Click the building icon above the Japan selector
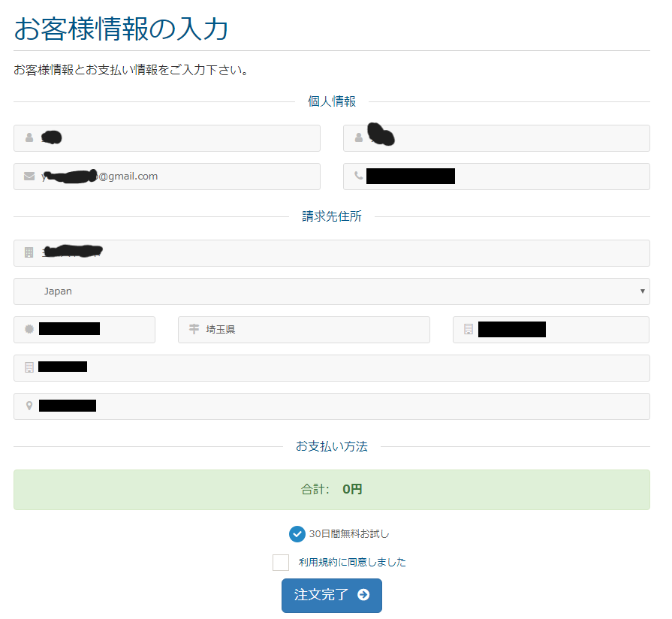 coord(29,253)
